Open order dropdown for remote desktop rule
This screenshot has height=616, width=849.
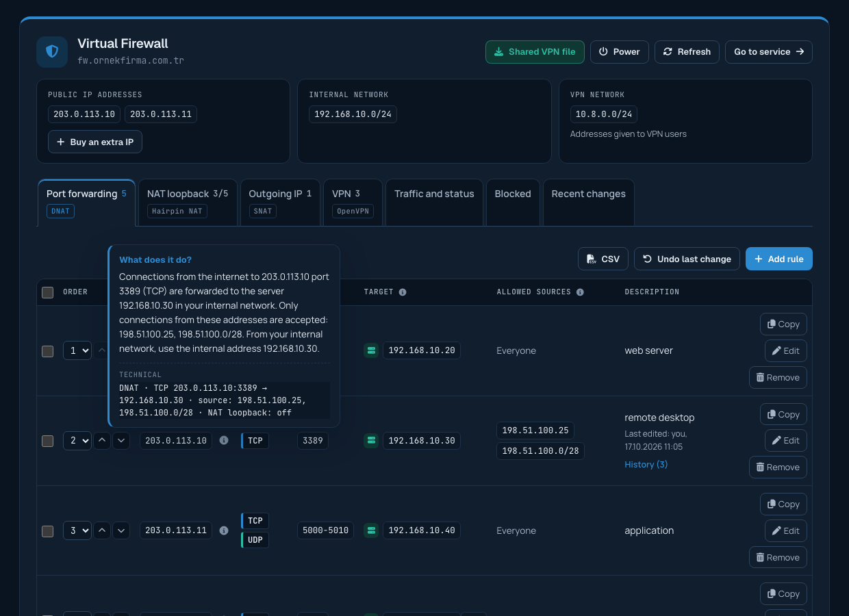pos(77,441)
